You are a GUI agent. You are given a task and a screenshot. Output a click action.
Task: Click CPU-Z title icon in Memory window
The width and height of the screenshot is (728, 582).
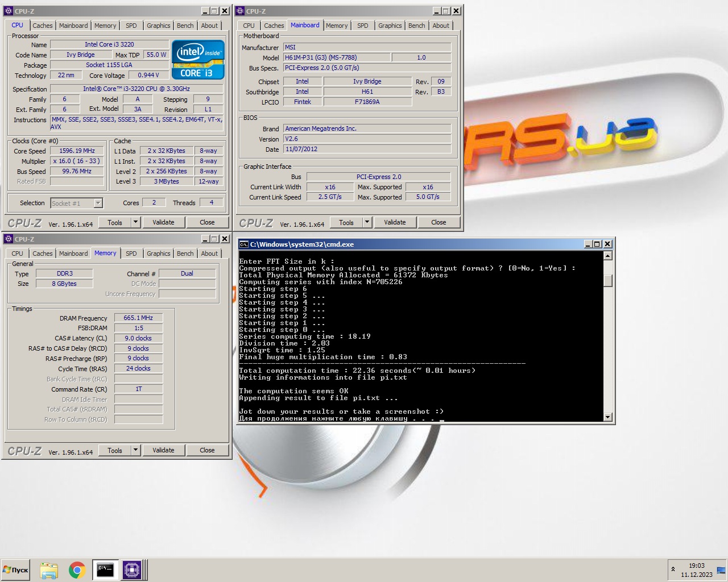8,239
